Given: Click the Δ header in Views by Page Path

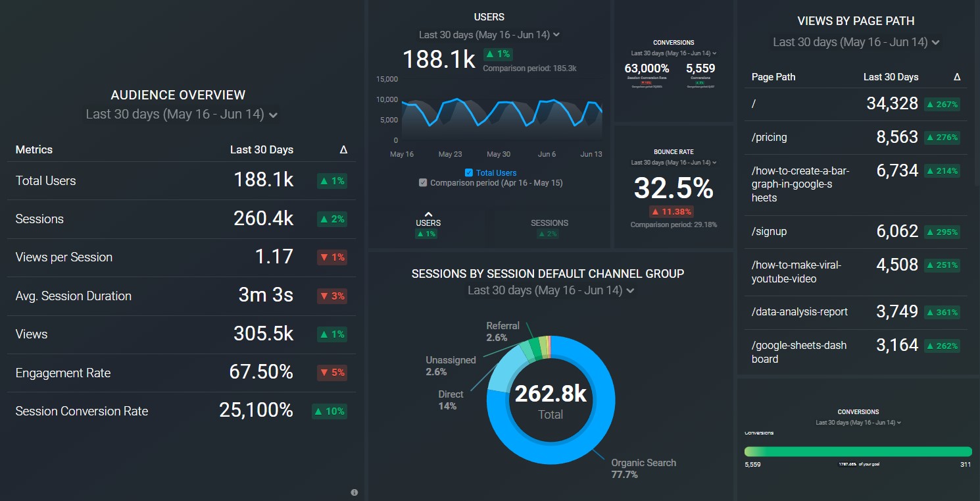Looking at the screenshot, I should 957,77.
